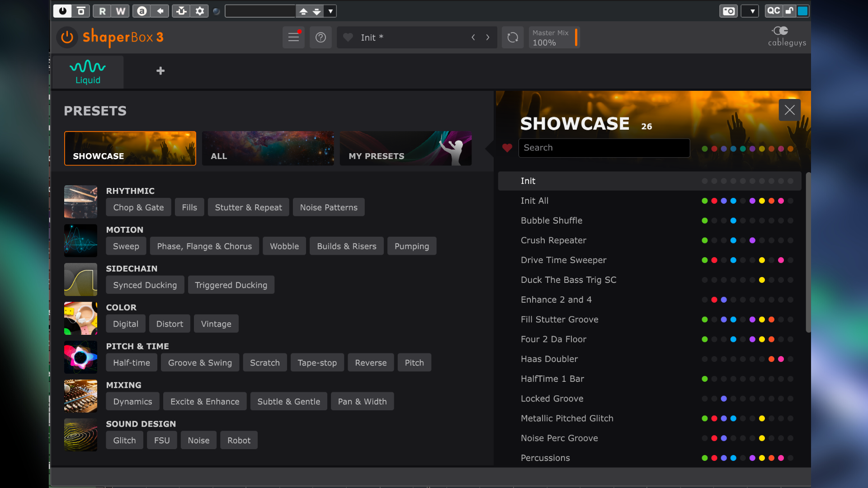Click the host toolbar gear settings icon
The image size is (868, 488).
pyautogui.click(x=200, y=11)
